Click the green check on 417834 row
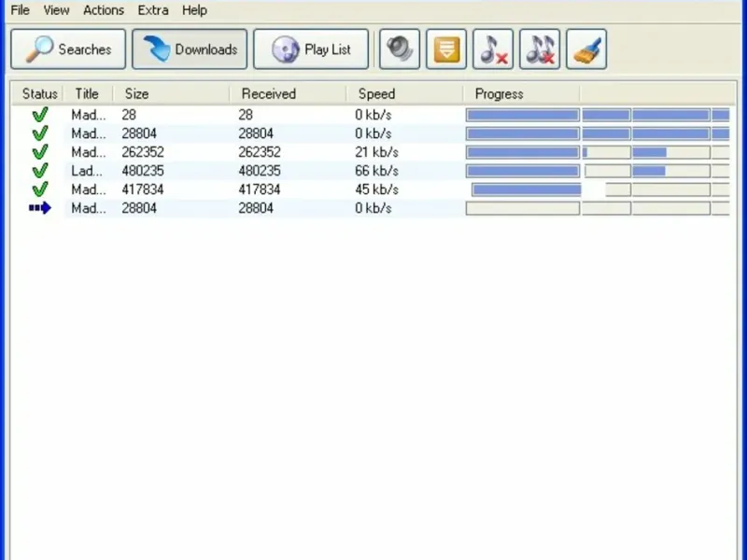747x560 pixels. click(40, 189)
